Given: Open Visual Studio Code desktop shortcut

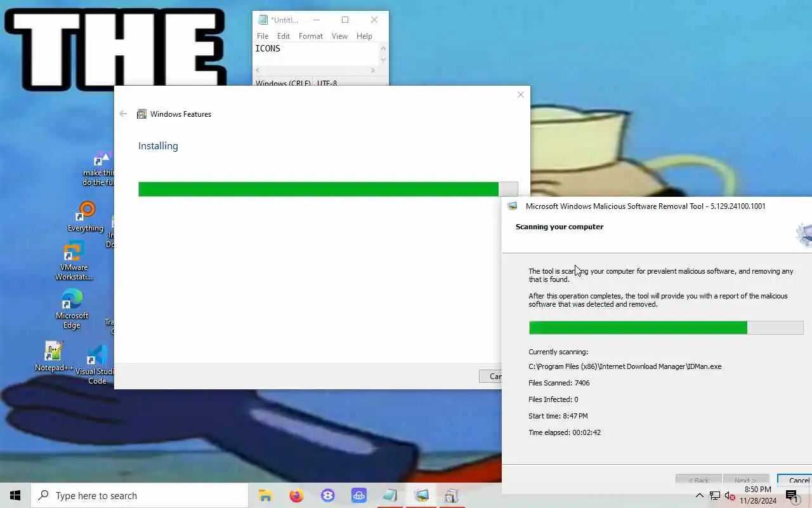Looking at the screenshot, I should [x=96, y=365].
